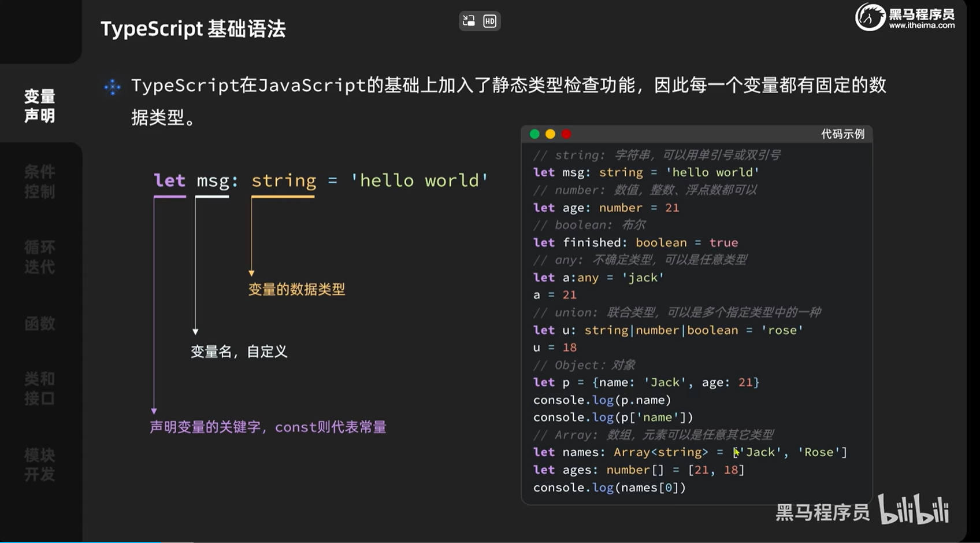Click the yellow dot in code window
This screenshot has height=543, width=980.
(550, 134)
